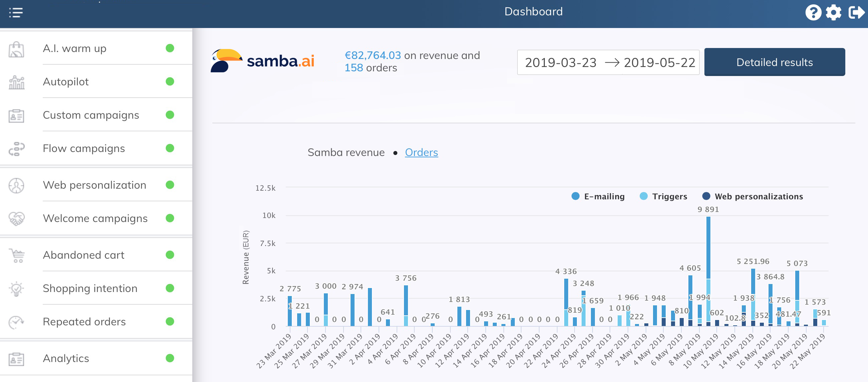This screenshot has width=868, height=382.
Task: Select the A.I. warm up shopping bag icon
Action: click(16, 49)
